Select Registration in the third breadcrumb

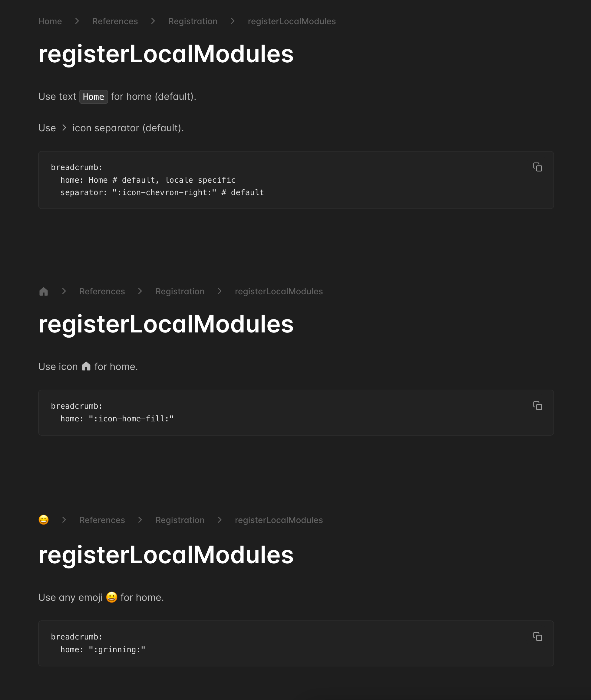[180, 520]
